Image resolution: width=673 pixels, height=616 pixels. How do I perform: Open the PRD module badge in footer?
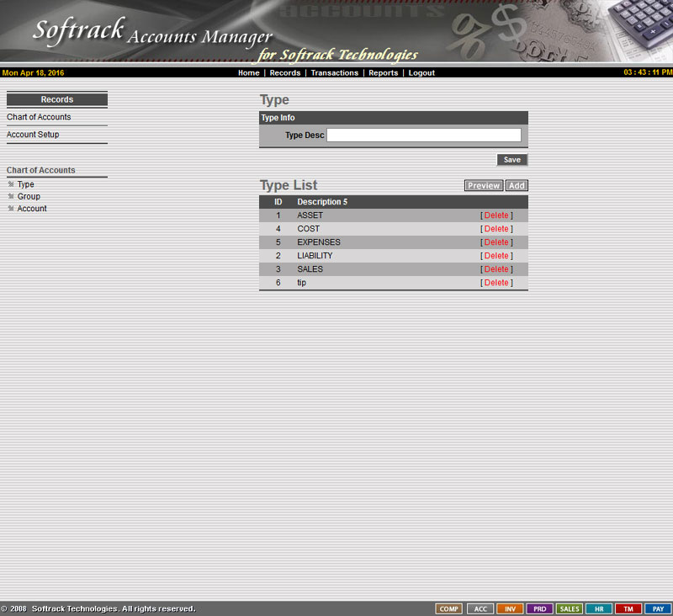point(539,608)
